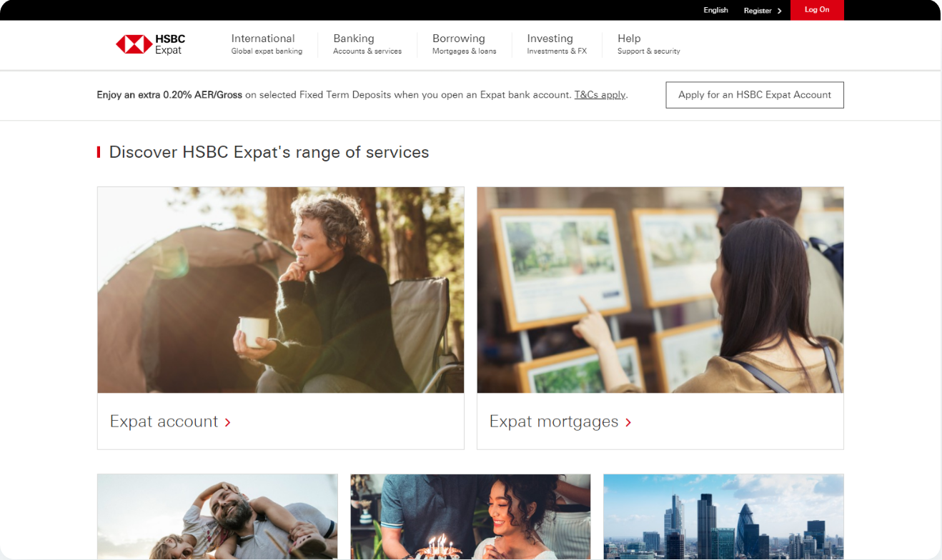Viewport: 942px width, 560px height.
Task: Click the Register link
Action: point(758,11)
